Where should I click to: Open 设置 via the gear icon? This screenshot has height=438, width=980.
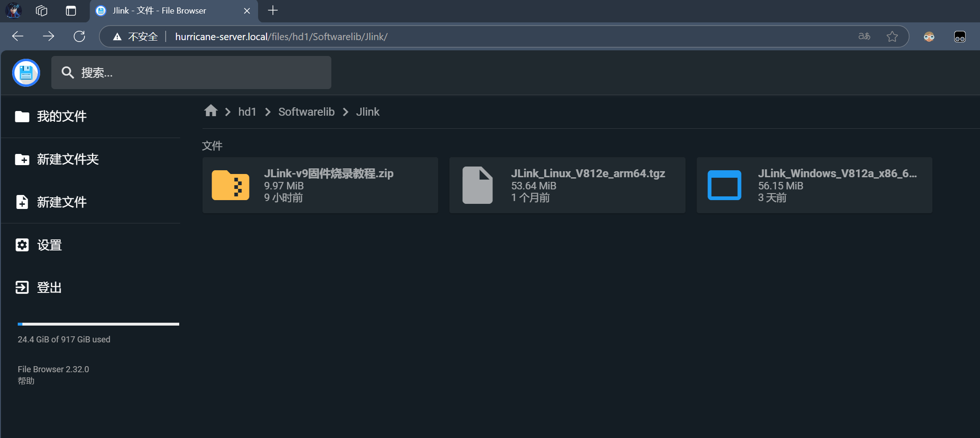tap(22, 245)
